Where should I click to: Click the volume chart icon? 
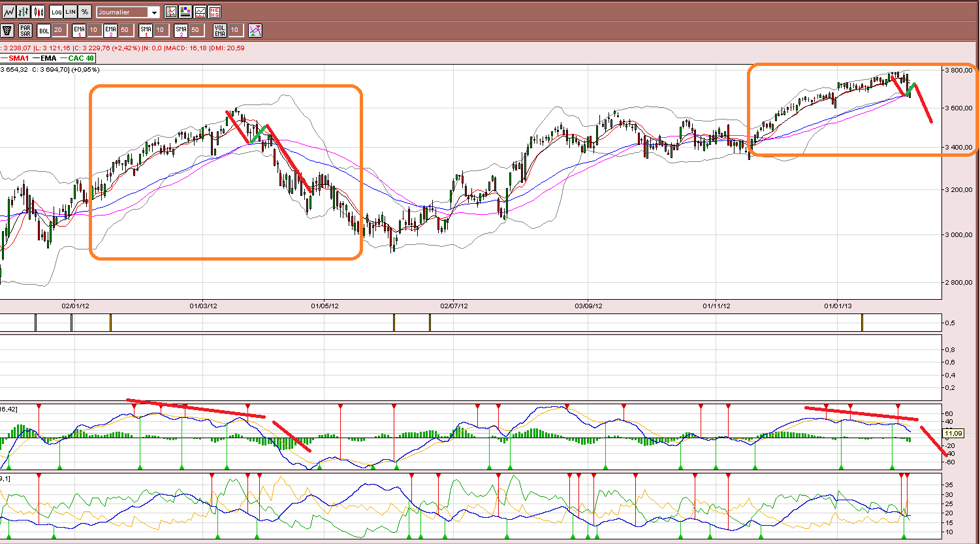(x=200, y=12)
